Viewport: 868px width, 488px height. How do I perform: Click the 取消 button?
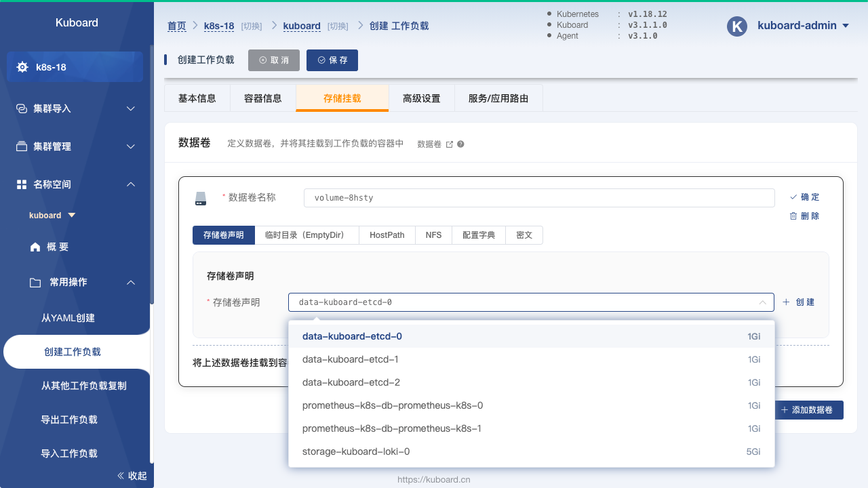tap(274, 60)
